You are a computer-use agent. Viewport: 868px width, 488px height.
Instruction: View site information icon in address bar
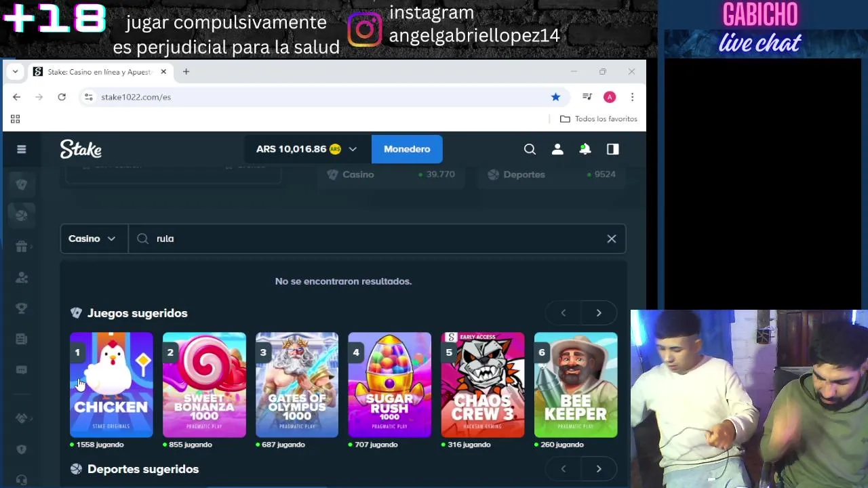[x=88, y=97]
